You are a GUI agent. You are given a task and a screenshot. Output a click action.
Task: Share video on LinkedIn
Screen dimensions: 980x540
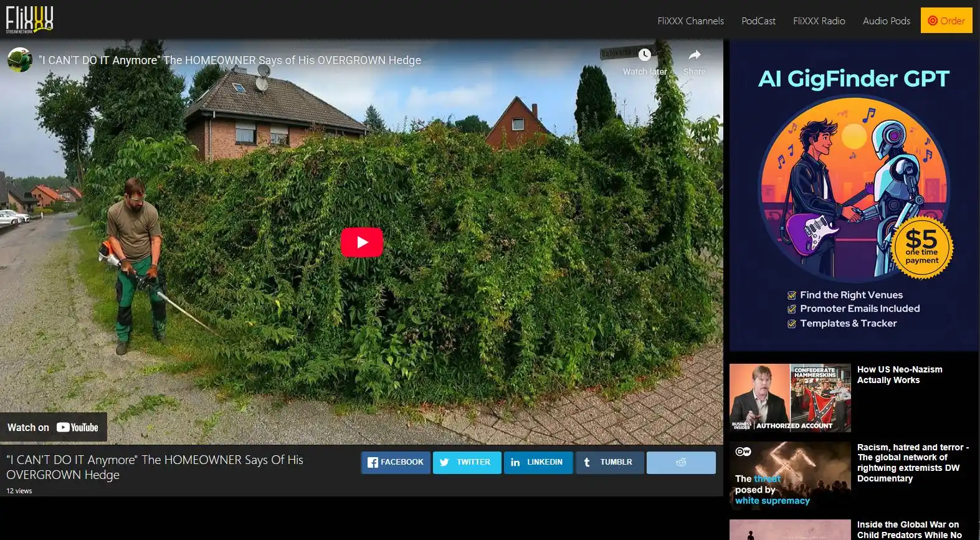[x=538, y=462]
